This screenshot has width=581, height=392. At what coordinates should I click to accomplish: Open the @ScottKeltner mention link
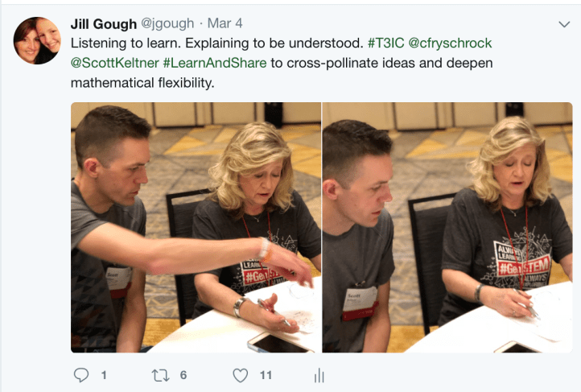115,63
